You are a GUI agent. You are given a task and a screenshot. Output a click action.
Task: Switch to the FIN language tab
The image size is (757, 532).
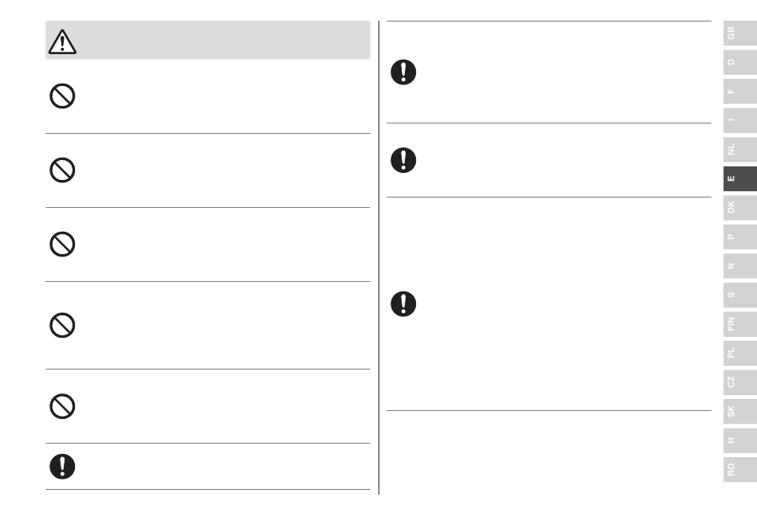pyautogui.click(x=740, y=324)
